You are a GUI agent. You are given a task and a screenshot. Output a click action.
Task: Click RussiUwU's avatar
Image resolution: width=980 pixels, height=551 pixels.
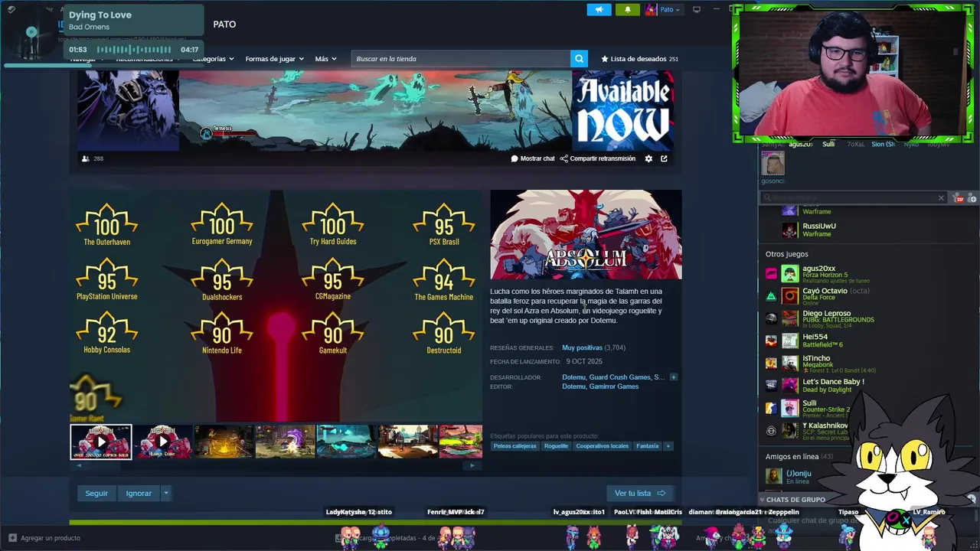click(790, 230)
